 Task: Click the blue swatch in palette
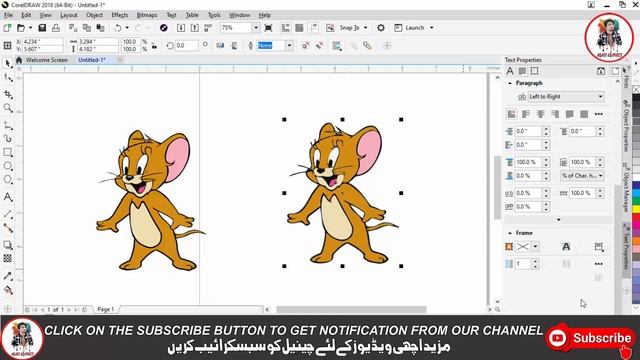[636, 186]
